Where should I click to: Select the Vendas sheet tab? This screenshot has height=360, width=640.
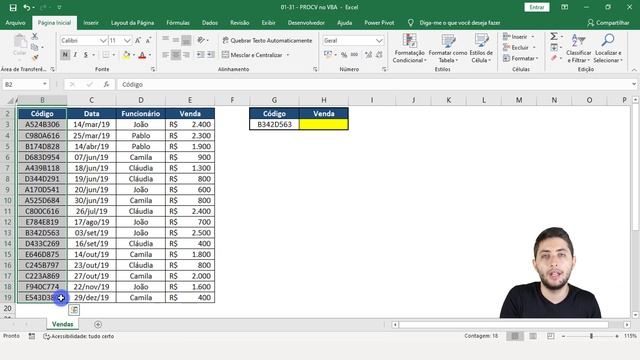(x=62, y=324)
